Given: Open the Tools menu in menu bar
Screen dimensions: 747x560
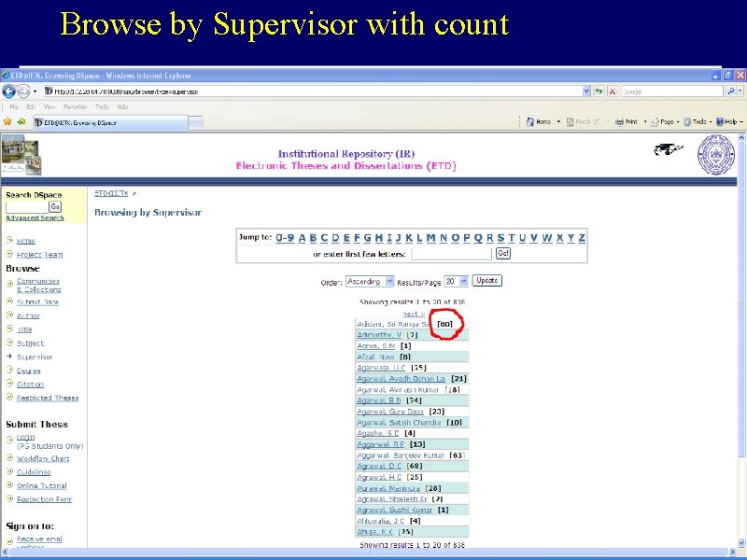Looking at the screenshot, I should tap(102, 106).
